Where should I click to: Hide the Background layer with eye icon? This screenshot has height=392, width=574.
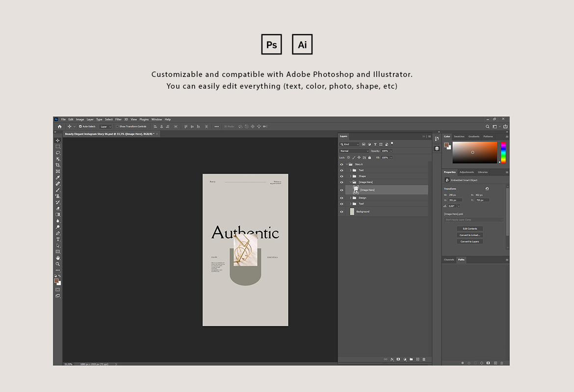341,212
